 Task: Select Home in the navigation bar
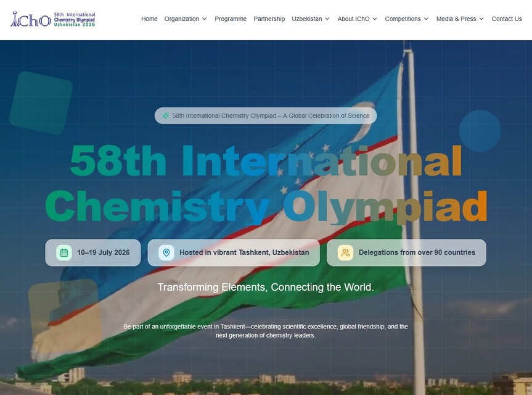point(149,19)
